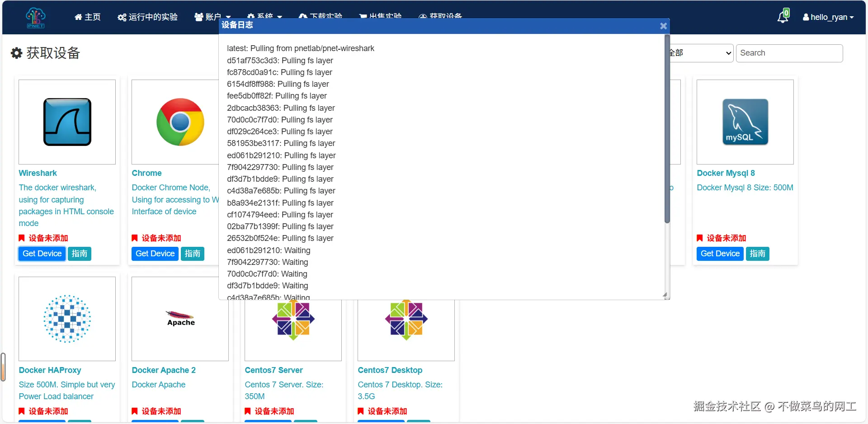This screenshot has width=868, height=424.
Task: Click the Wireshark card's red bookmark icon
Action: pos(22,238)
